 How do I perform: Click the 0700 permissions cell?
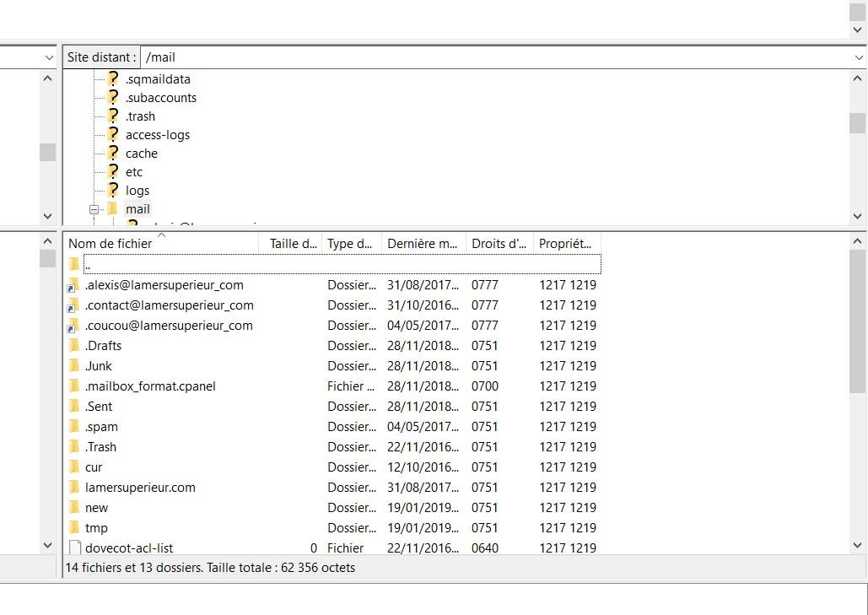(x=485, y=386)
